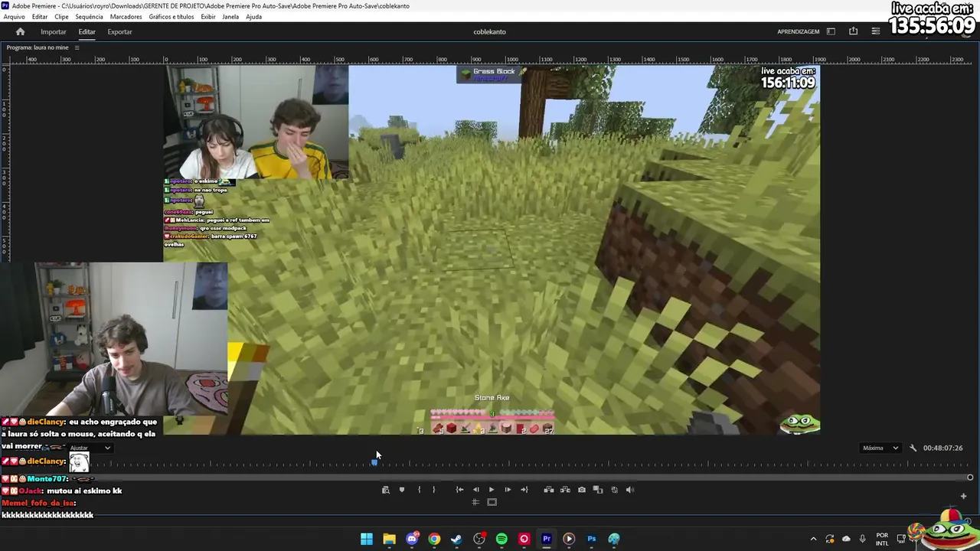The height and width of the screenshot is (551, 980).
Task: Click the Add Marker button
Action: 402,490
